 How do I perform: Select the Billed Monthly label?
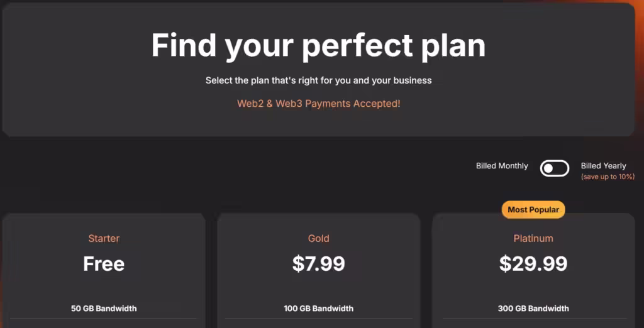coord(502,166)
